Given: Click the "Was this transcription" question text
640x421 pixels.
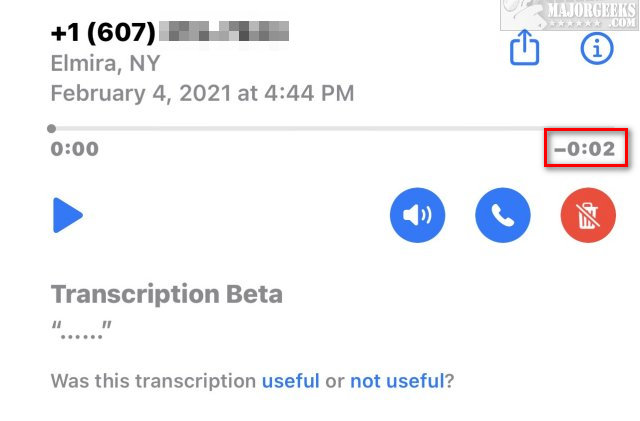Looking at the screenshot, I should click(153, 381).
